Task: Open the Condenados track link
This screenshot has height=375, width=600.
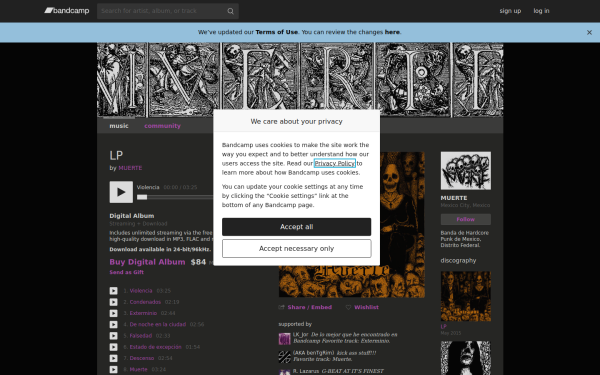Action: tap(145, 302)
